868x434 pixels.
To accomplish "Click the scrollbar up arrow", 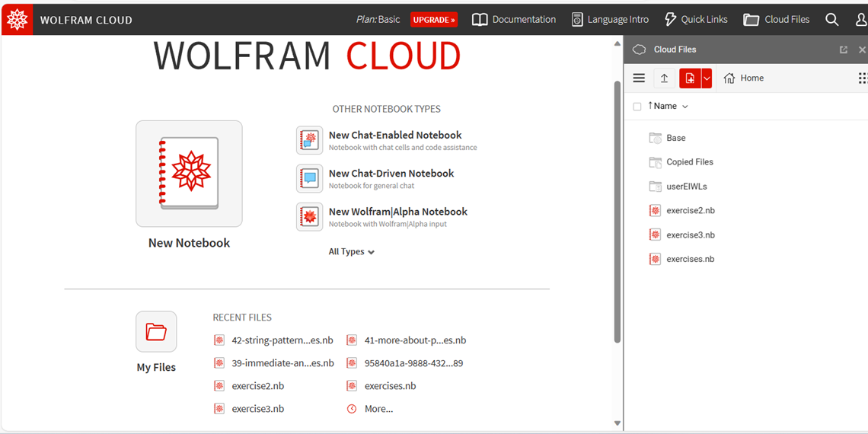I will click(x=617, y=43).
